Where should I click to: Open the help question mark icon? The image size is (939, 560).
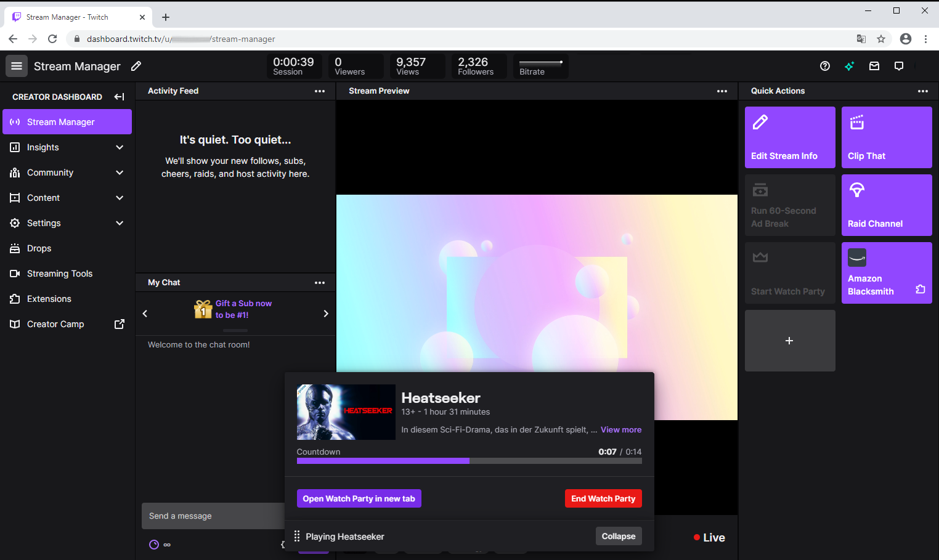click(825, 66)
